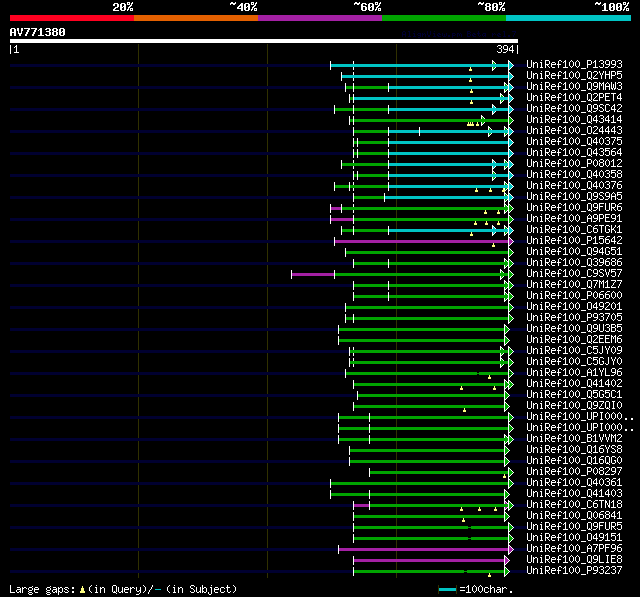Select the UniRef100_C9SV57 label
Screen dimensions: 640x597
pyautogui.click(x=574, y=274)
